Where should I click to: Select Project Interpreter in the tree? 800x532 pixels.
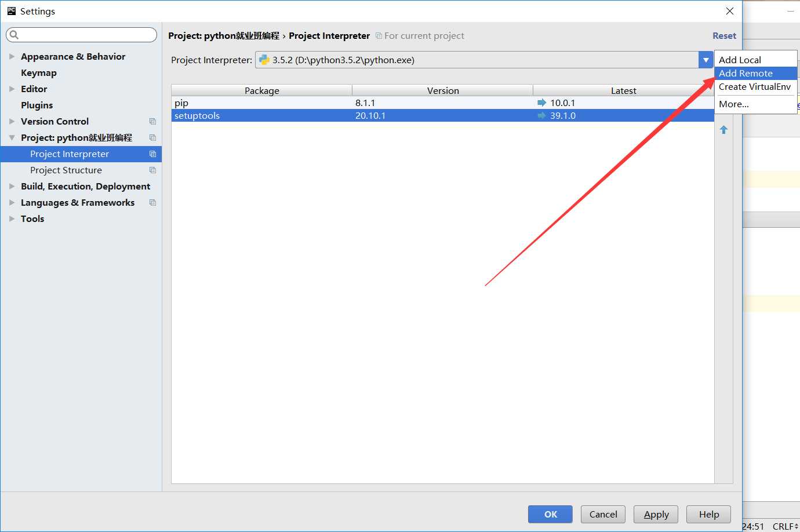pos(81,154)
